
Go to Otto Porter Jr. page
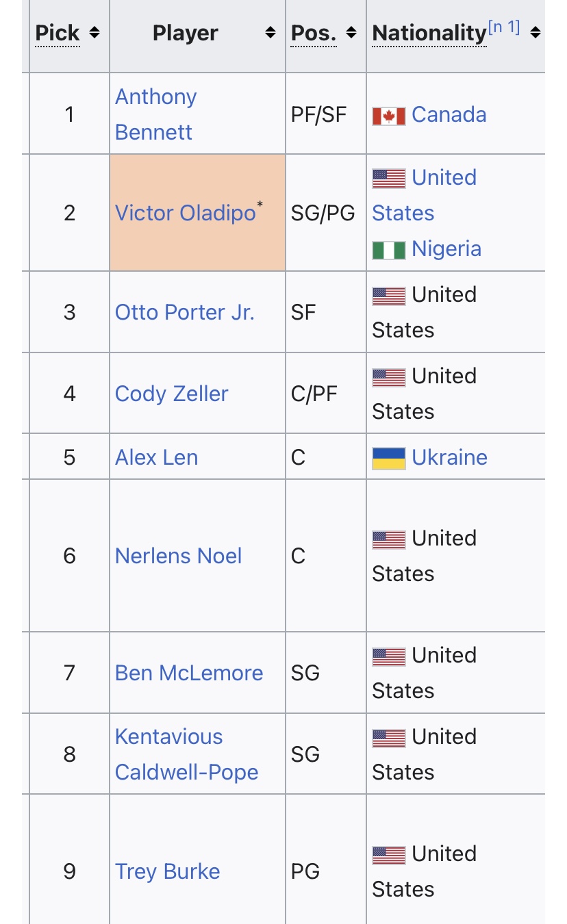pyautogui.click(x=185, y=312)
